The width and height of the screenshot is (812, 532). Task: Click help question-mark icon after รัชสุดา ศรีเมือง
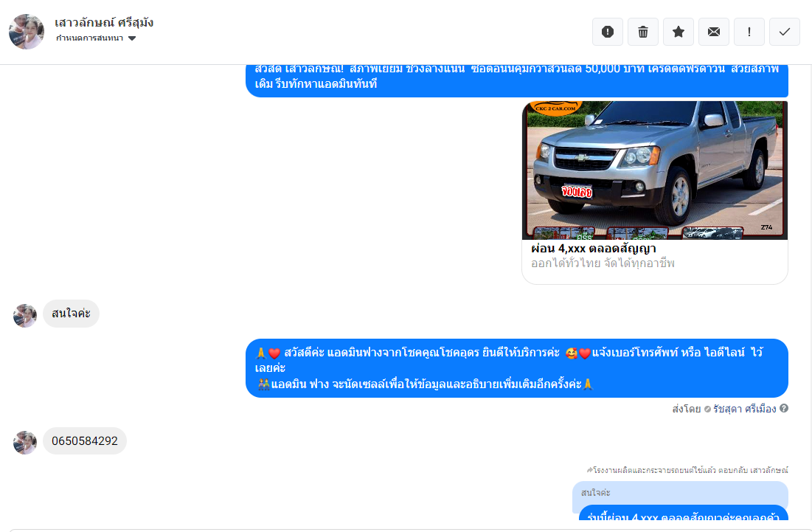pyautogui.click(x=784, y=408)
